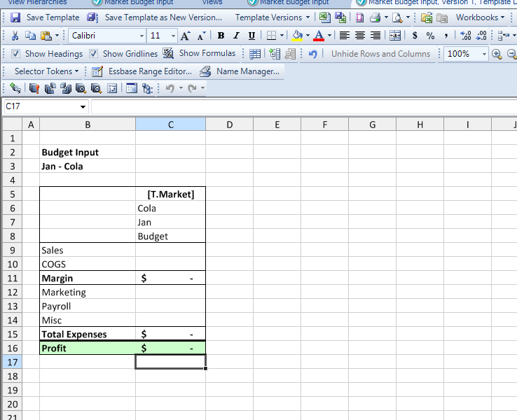Open the Calibri font name dropdown
The image size is (517, 420).
(142, 36)
